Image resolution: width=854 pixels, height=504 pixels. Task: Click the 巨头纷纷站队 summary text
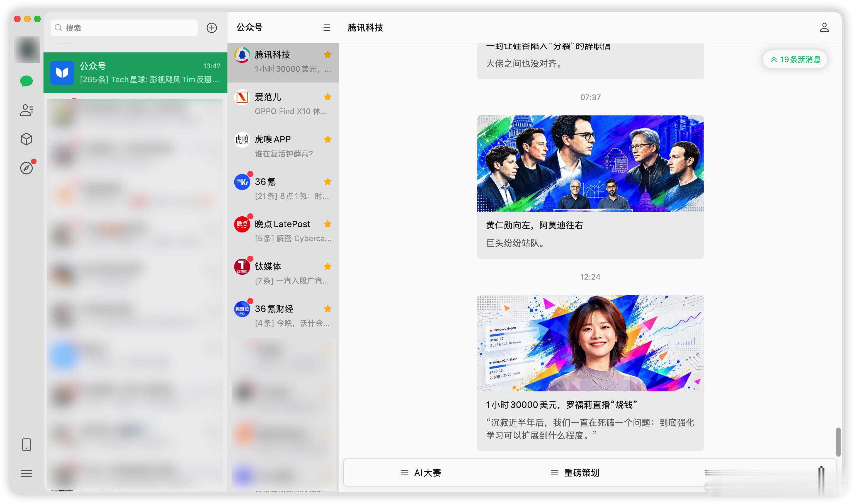pos(516,243)
